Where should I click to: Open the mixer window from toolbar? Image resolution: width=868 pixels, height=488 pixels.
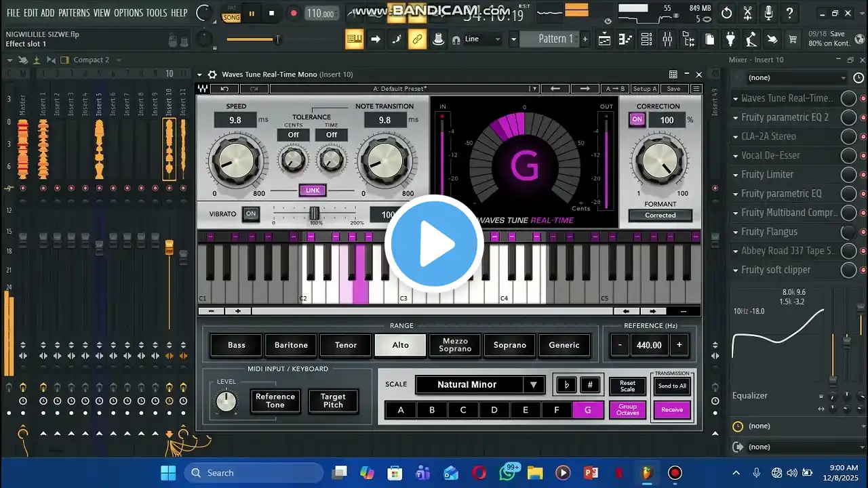coord(667,39)
